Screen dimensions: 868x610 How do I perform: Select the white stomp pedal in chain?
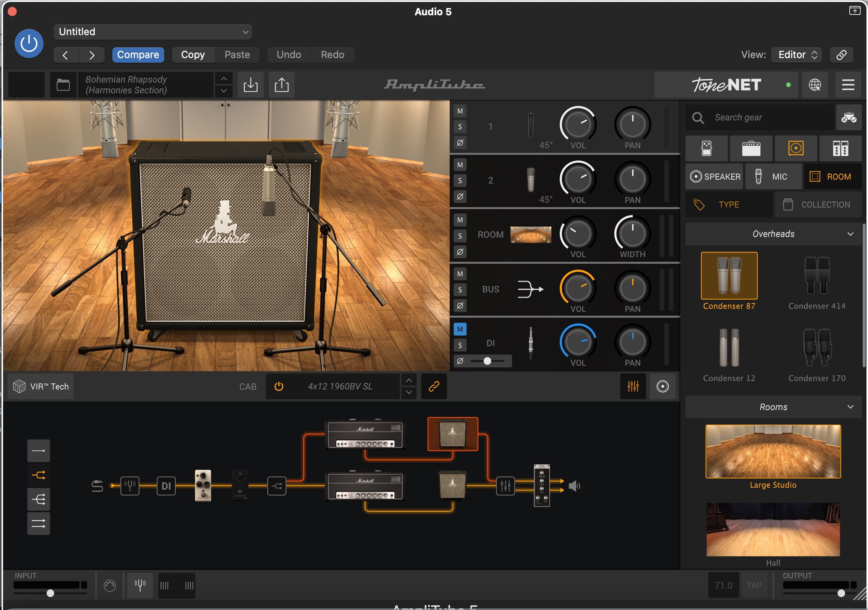click(203, 485)
